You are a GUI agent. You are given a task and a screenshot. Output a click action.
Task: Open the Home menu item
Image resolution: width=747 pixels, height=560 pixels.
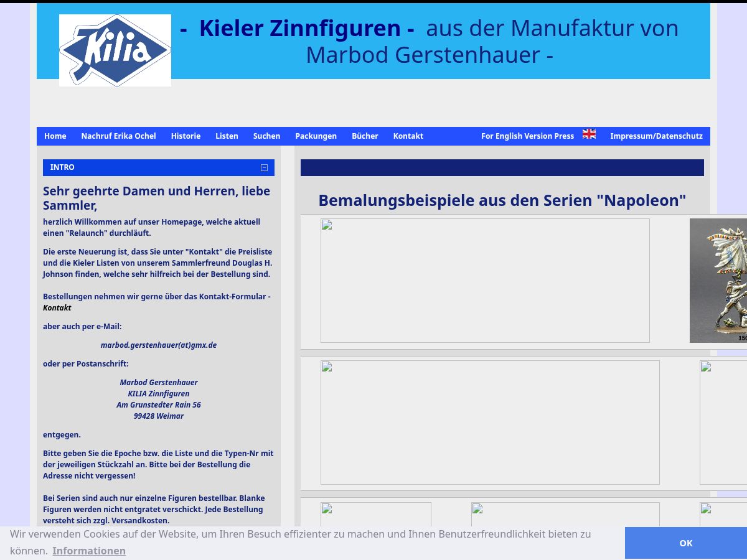[55, 136]
